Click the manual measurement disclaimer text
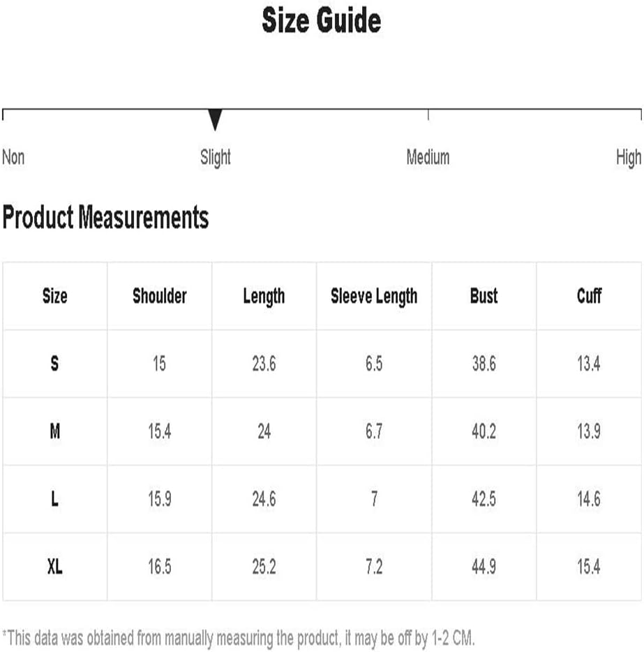The height and width of the screenshot is (652, 644). pos(239,638)
